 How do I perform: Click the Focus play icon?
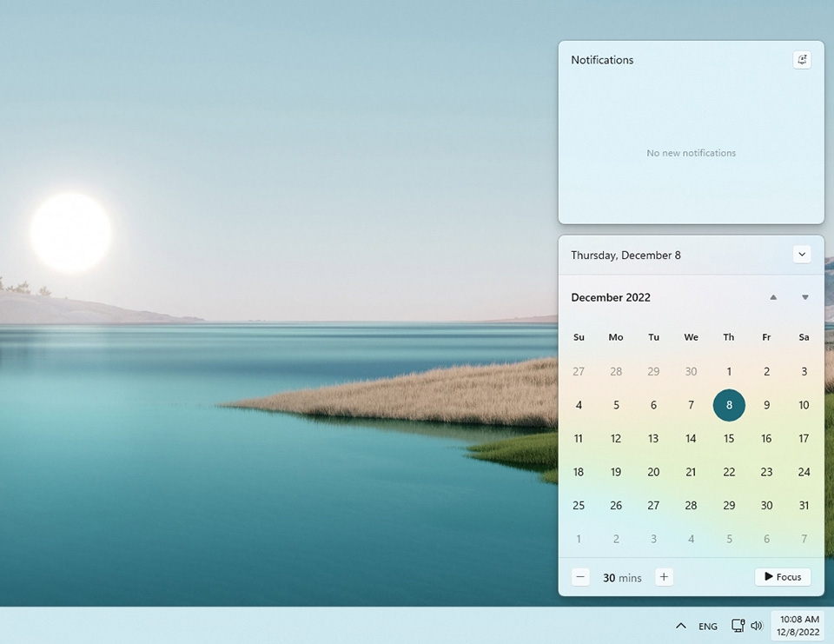pyautogui.click(x=768, y=576)
